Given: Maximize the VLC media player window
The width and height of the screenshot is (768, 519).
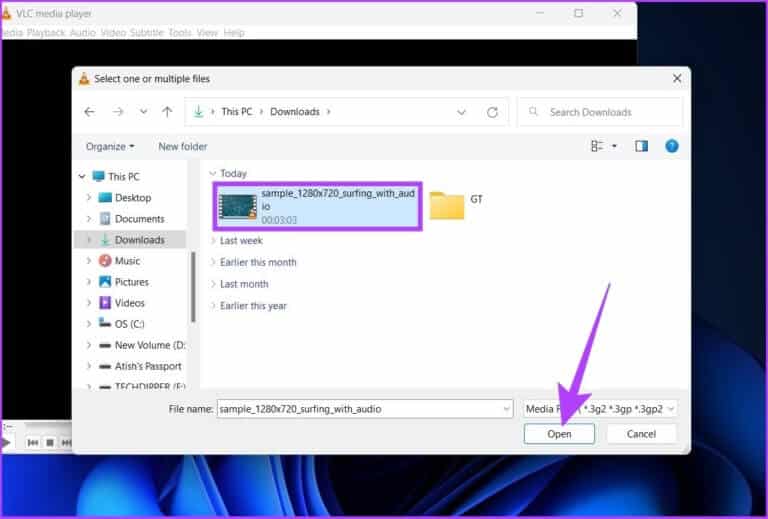Looking at the screenshot, I should [578, 13].
